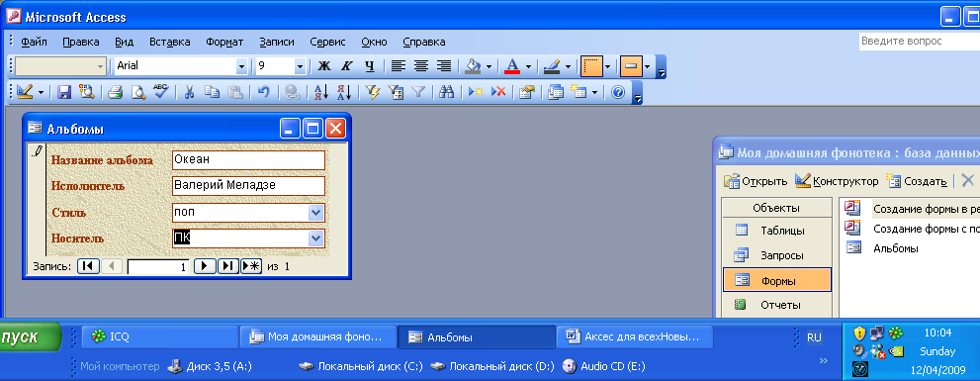The width and height of the screenshot is (980, 381).
Task: Expand the Стиль combo box arrow
Action: click(316, 213)
